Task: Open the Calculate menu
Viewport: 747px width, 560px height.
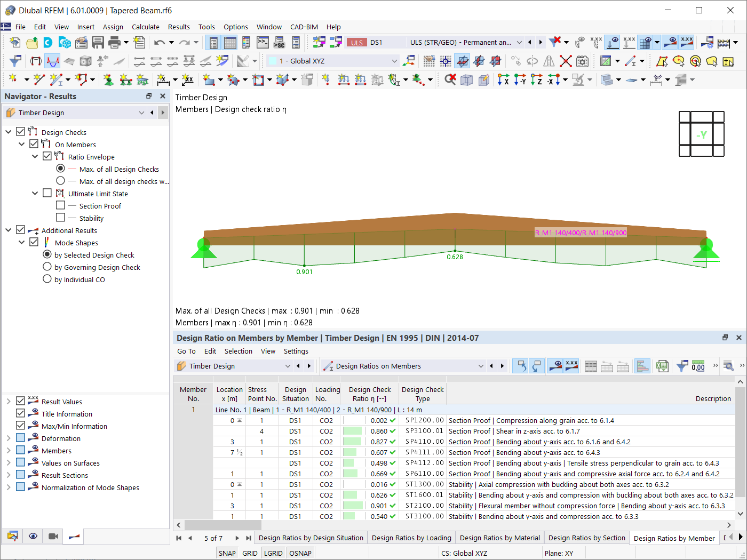Action: [145, 27]
